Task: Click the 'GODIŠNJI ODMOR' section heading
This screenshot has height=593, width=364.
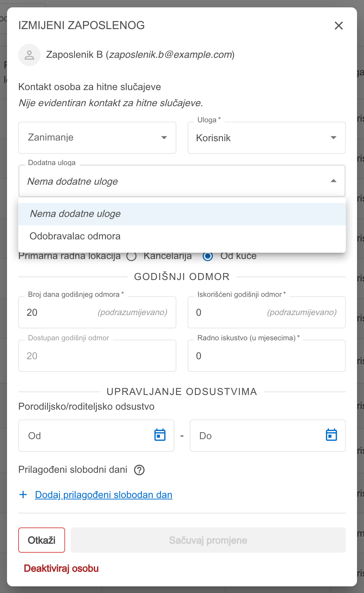Action: pos(182,277)
